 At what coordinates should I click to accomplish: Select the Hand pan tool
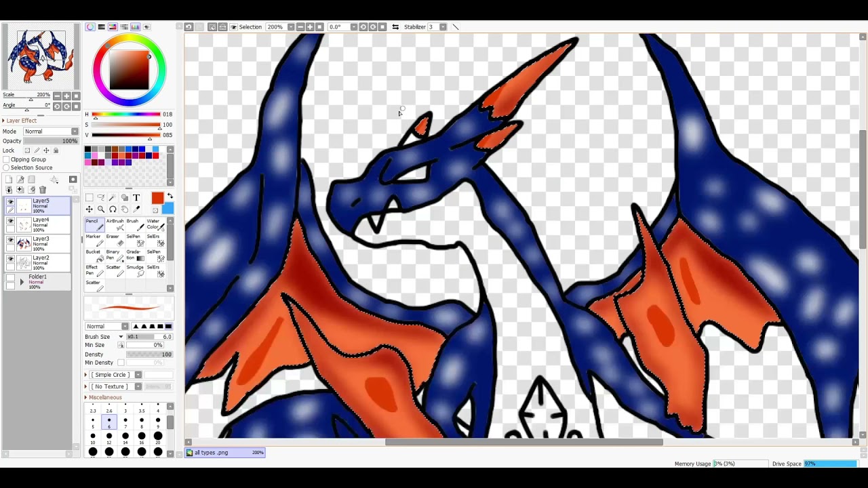125,209
